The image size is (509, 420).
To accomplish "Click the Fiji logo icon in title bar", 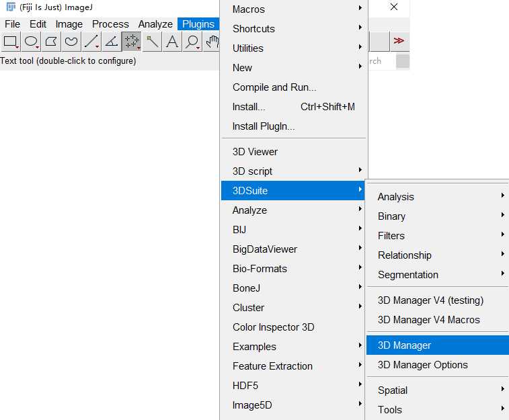I will pos(11,7).
